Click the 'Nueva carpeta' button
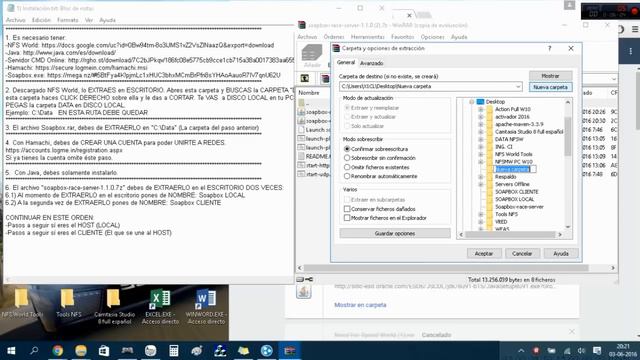The width and height of the screenshot is (640, 360). point(550,87)
